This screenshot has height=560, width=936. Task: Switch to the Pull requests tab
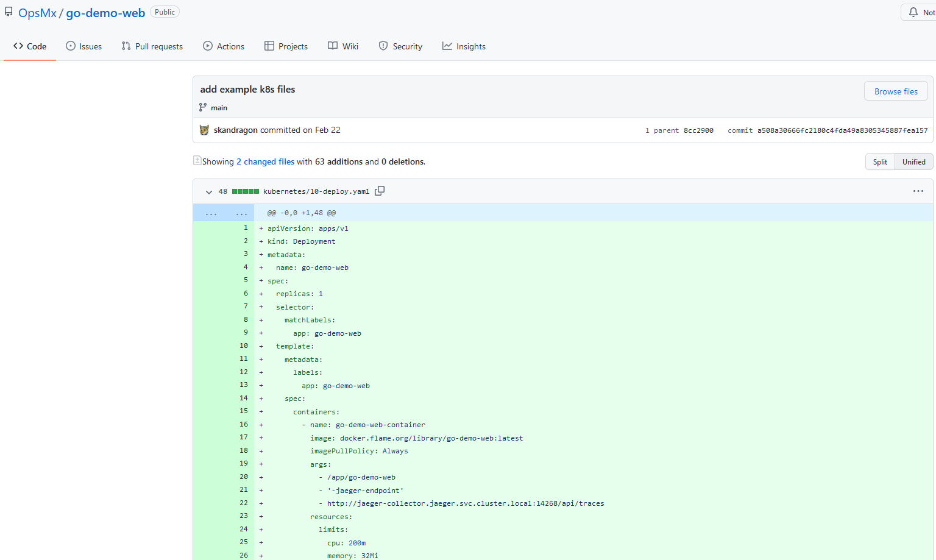(x=152, y=46)
